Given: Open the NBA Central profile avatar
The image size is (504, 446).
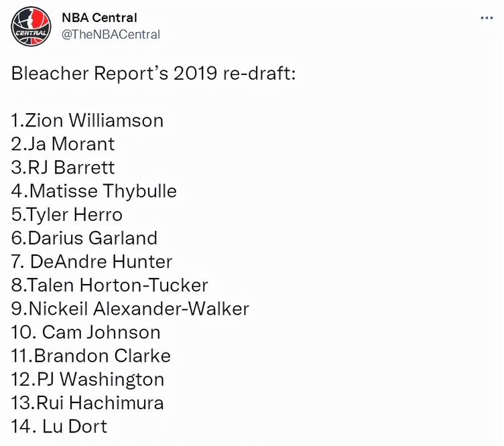Looking at the screenshot, I should pyautogui.click(x=31, y=26).
